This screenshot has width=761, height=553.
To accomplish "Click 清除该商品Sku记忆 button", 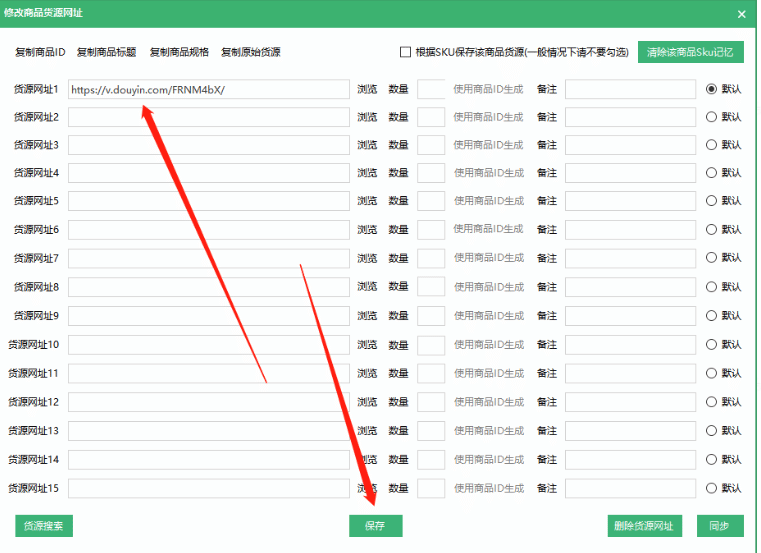I will [690, 52].
